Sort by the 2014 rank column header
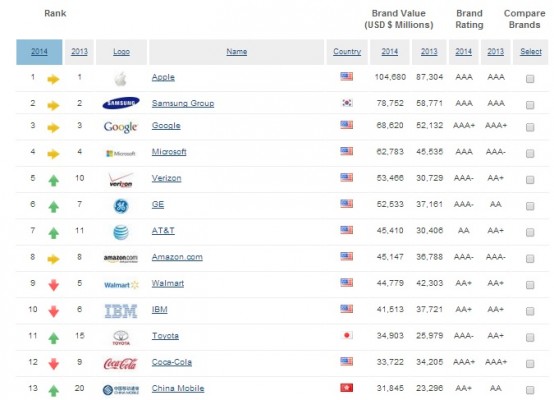Image resolution: width=554 pixels, height=400 pixels. [x=39, y=52]
